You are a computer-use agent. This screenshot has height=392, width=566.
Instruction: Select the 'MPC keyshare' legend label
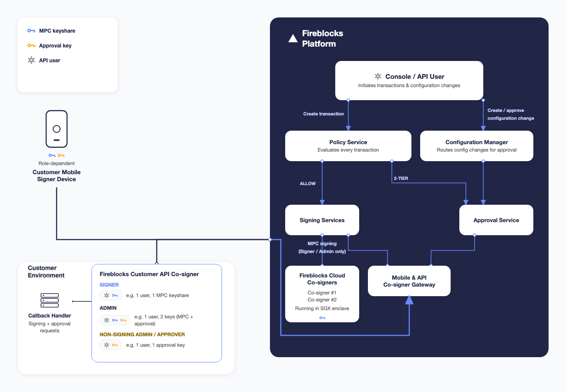point(57,31)
